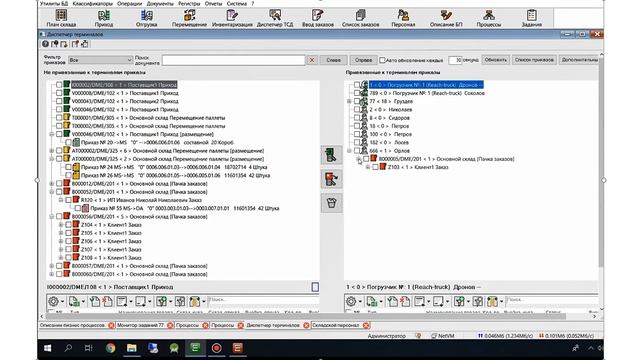This screenshot has height=360, width=640.
Task: Expand the B000012/DME/201 tree node
Action: click(x=52, y=183)
